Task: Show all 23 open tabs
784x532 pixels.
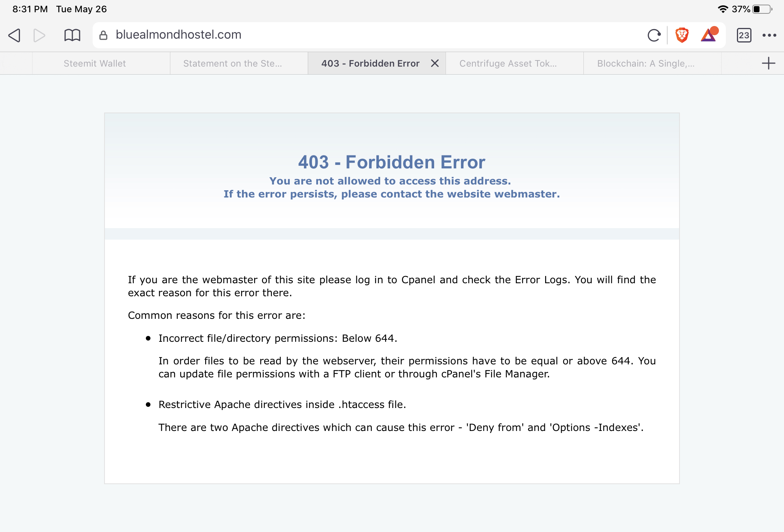Action: point(744,35)
